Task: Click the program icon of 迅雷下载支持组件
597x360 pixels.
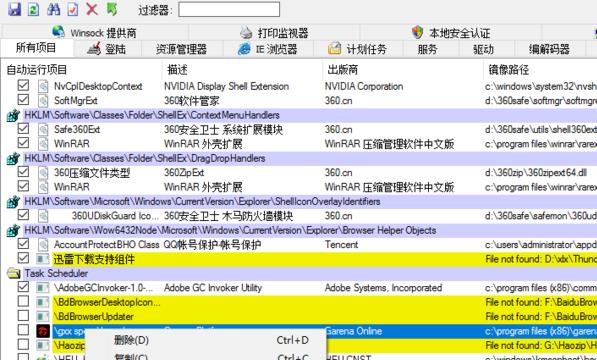Action: click(43, 260)
